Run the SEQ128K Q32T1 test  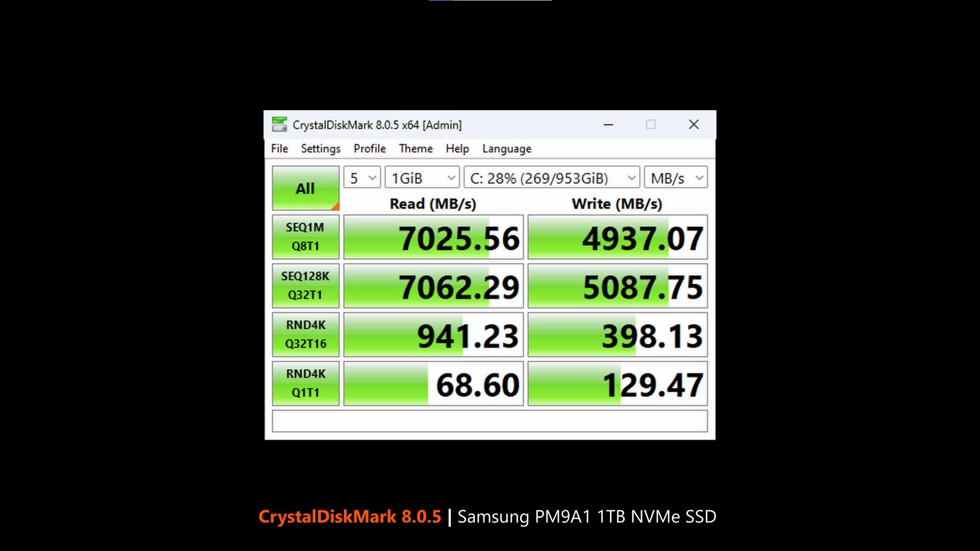click(305, 286)
